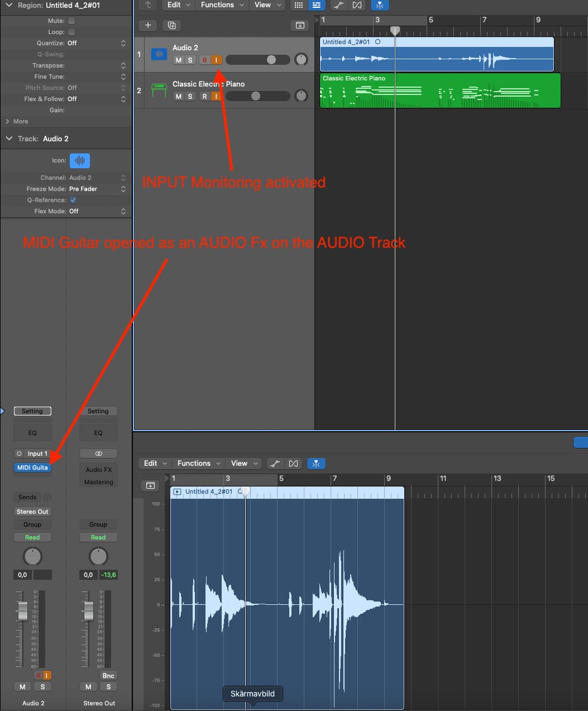Image resolution: width=588 pixels, height=711 pixels.
Task: Click the Bnc button on Stereo Out
Action: pyautogui.click(x=108, y=675)
